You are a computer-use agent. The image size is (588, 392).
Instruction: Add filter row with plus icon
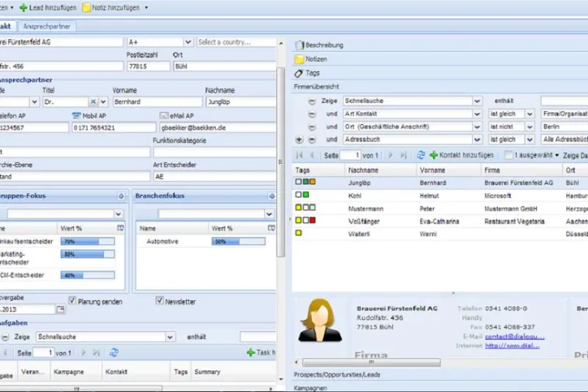(299, 140)
